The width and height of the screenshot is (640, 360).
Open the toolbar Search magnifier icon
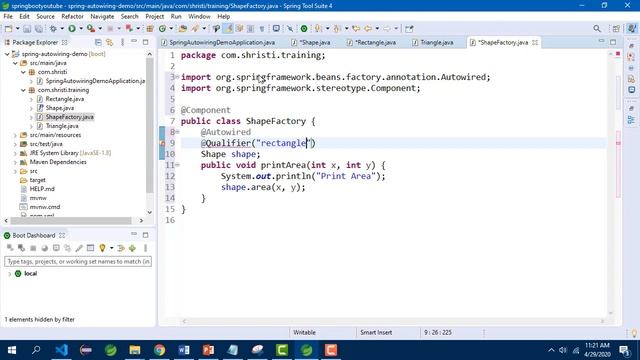pos(597,29)
